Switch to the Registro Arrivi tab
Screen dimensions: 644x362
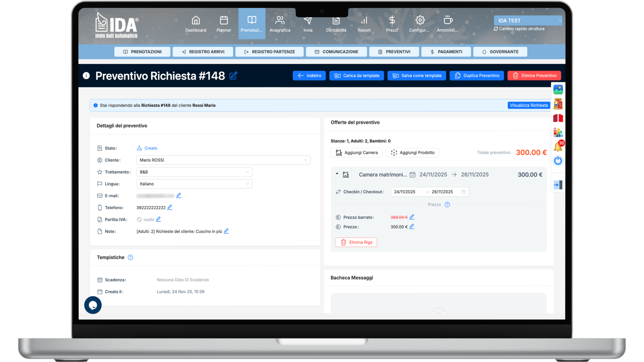(203, 52)
